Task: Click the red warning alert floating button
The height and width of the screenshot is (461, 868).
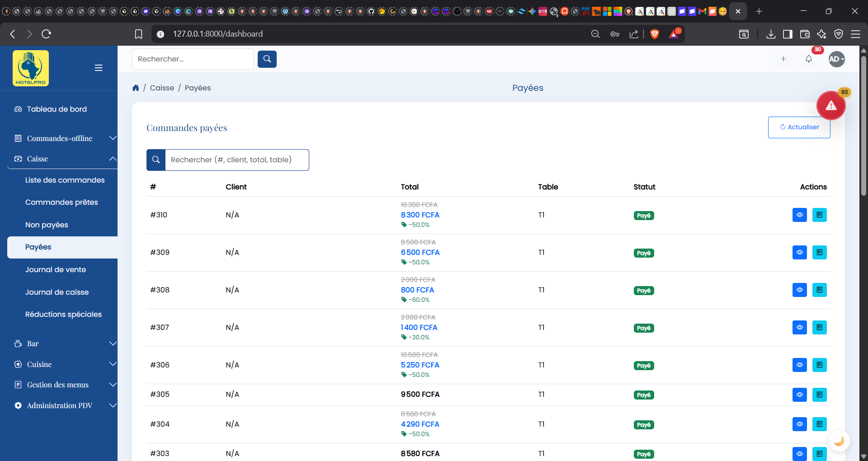Action: coord(831,105)
